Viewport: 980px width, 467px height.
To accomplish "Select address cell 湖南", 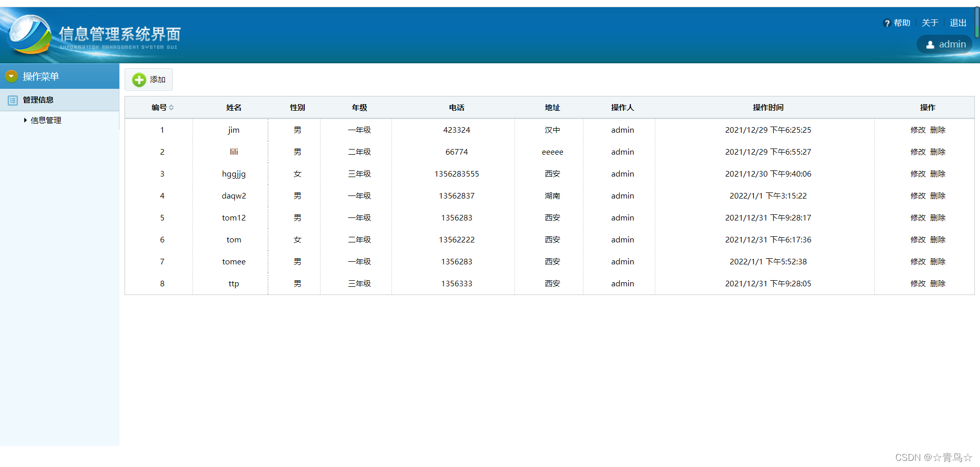I will 552,196.
